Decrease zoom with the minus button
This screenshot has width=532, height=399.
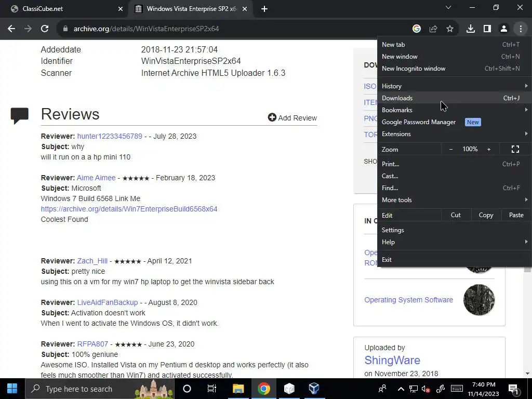pos(451,149)
